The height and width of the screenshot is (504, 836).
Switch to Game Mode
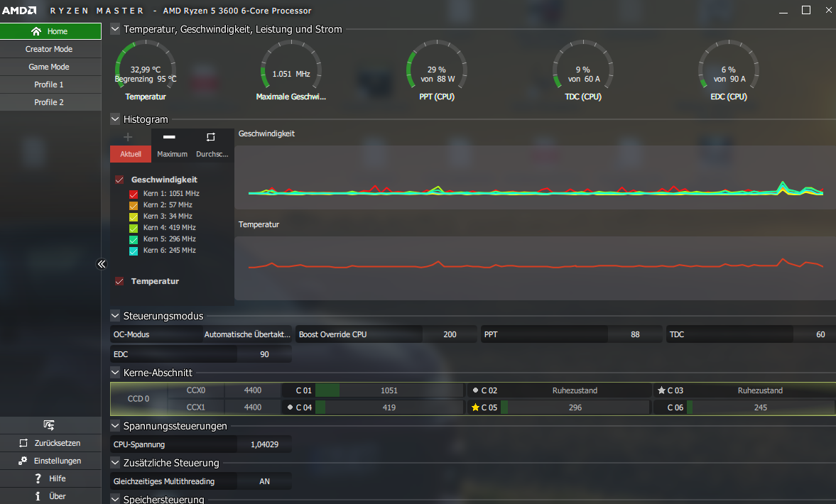click(x=50, y=67)
